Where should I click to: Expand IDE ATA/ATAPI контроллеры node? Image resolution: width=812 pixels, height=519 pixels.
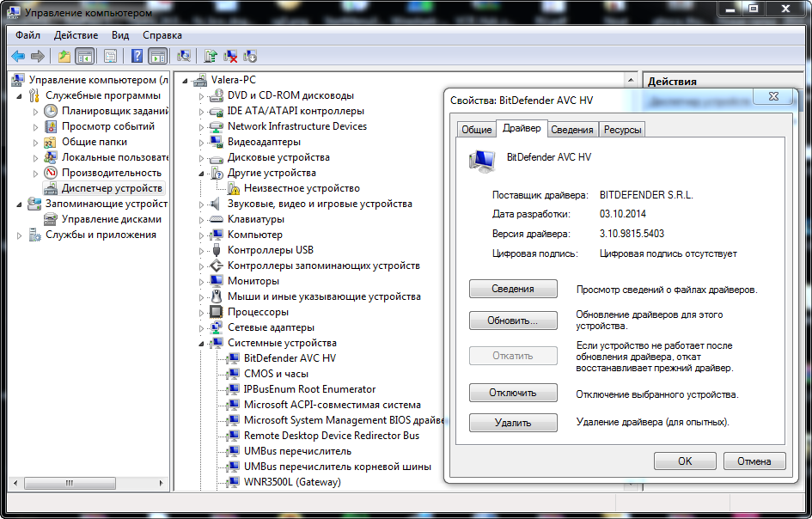201,112
